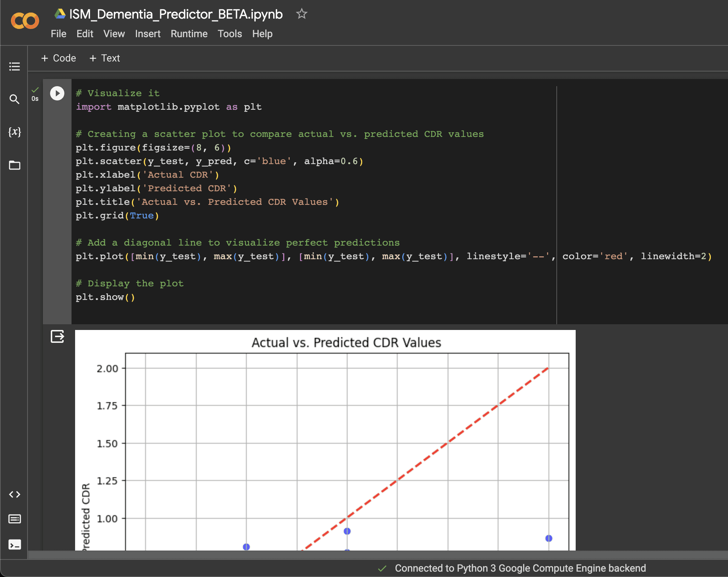
Task: Open the Runtime menu
Action: coord(189,34)
